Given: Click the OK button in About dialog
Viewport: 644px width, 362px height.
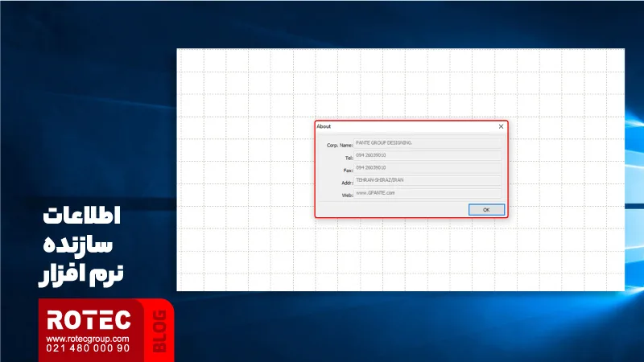Looking at the screenshot, I should [486, 209].
